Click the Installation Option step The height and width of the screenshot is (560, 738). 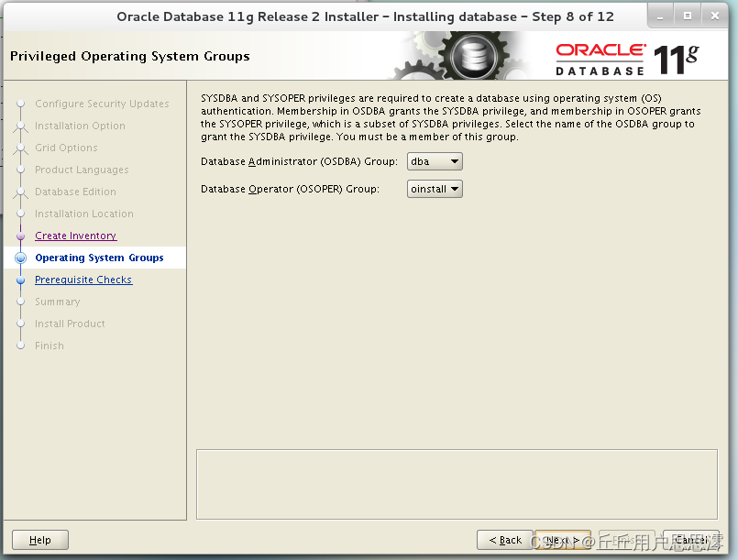pos(80,126)
